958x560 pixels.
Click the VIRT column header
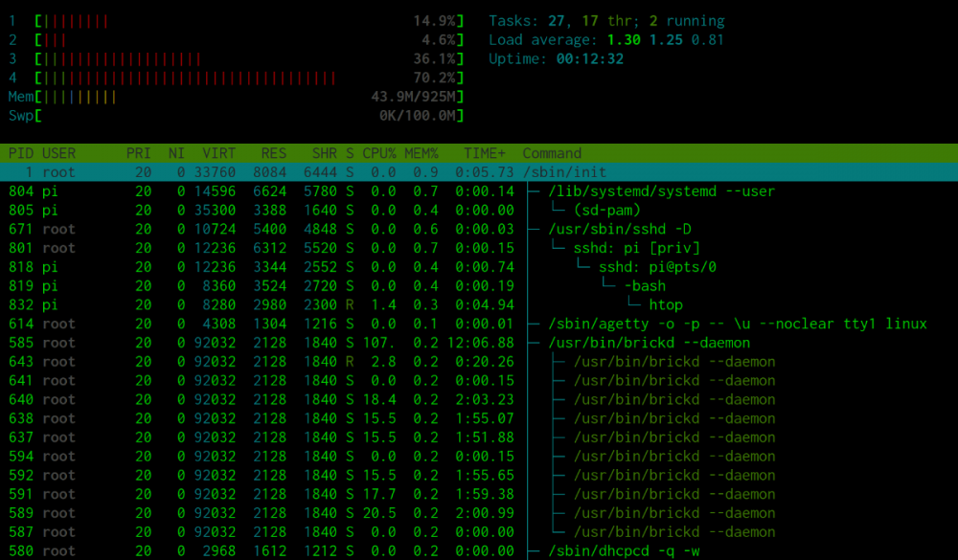(x=218, y=153)
